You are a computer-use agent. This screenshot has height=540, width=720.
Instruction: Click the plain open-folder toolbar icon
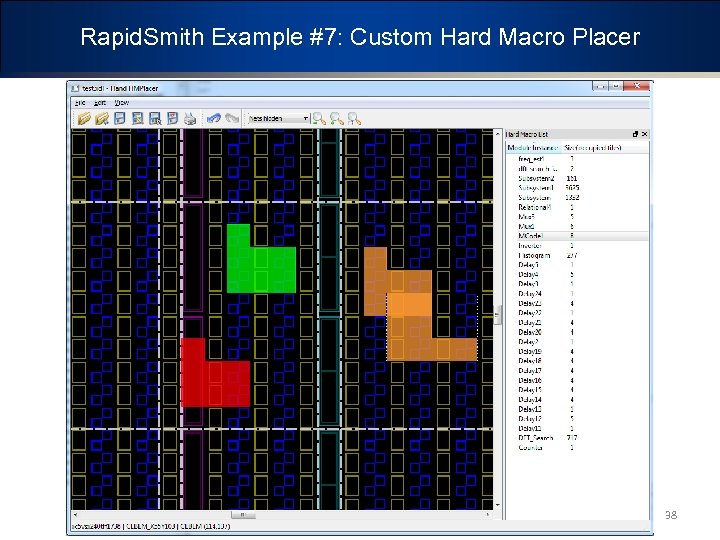pos(84,119)
